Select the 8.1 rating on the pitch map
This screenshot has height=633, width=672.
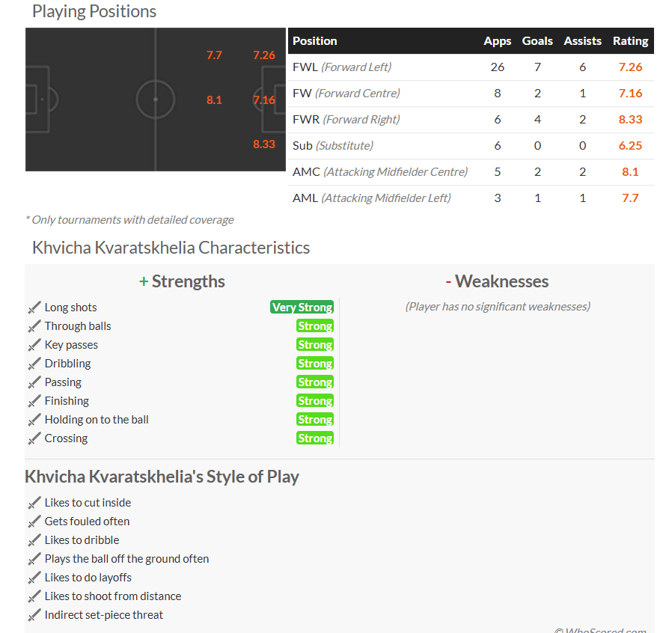[x=214, y=100]
